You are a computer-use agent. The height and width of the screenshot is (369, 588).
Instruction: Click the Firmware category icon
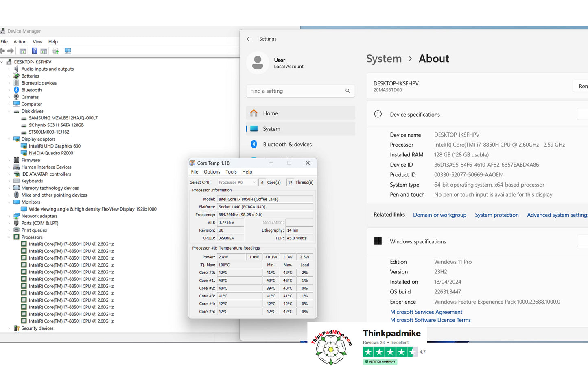pos(17,160)
